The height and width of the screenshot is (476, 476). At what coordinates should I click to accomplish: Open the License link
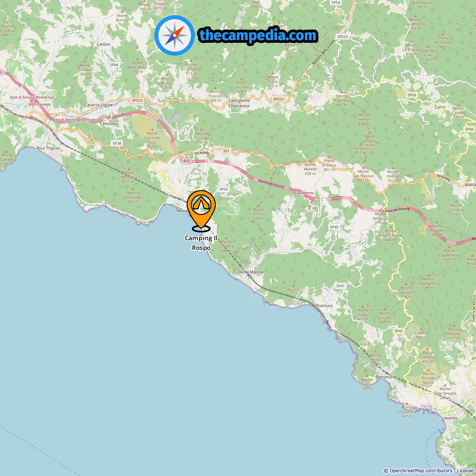pos(465,470)
